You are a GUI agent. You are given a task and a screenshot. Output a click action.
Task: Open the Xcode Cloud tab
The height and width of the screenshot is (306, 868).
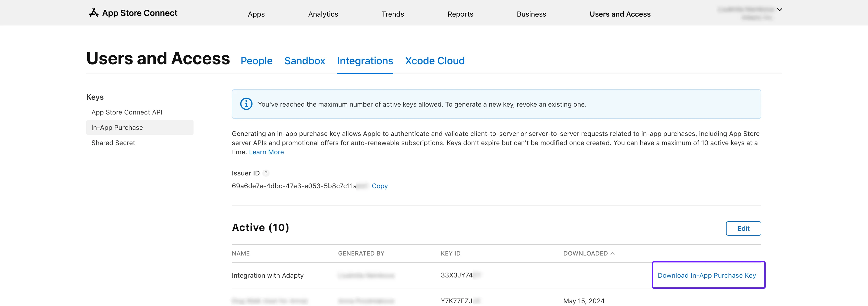click(434, 61)
